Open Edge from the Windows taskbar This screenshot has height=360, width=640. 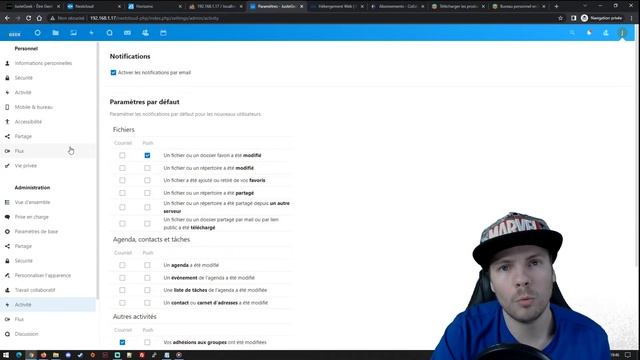coord(19,355)
